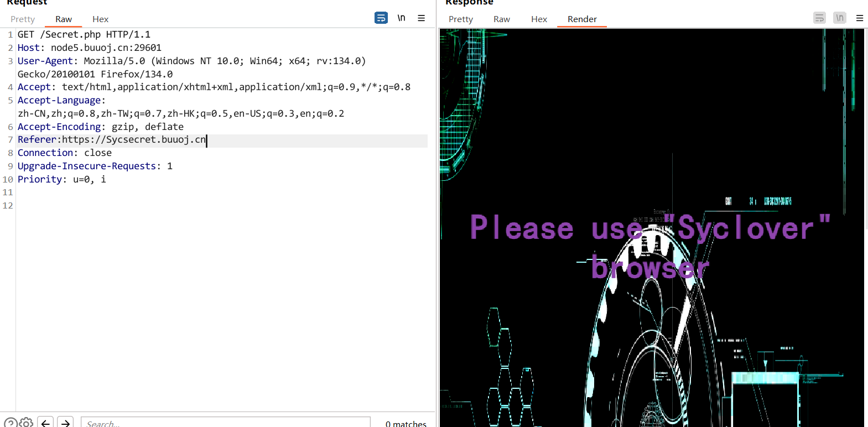The height and width of the screenshot is (427, 868).
Task: Select the Raw tab in Response panel
Action: tap(502, 19)
